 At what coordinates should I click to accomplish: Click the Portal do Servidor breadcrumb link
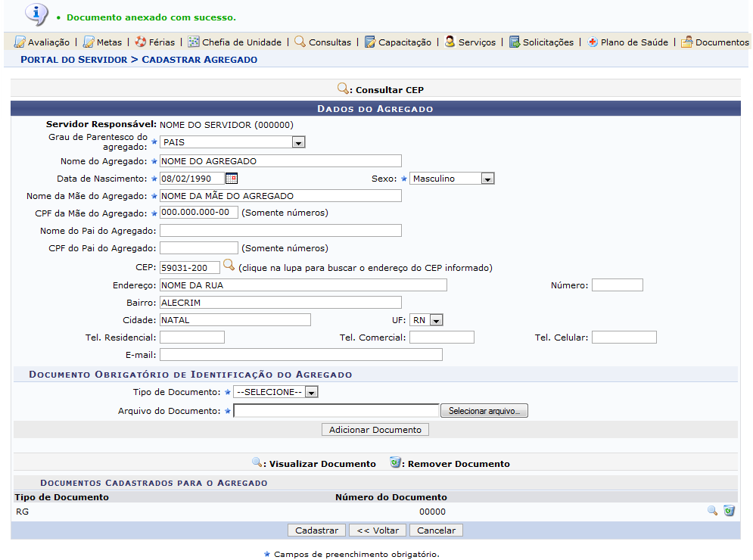pyautogui.click(x=74, y=59)
